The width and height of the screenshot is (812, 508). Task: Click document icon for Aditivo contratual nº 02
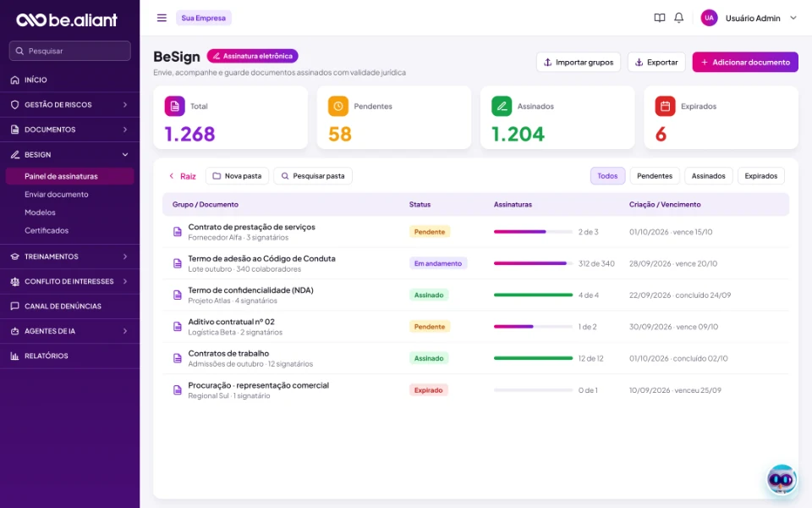(x=177, y=327)
